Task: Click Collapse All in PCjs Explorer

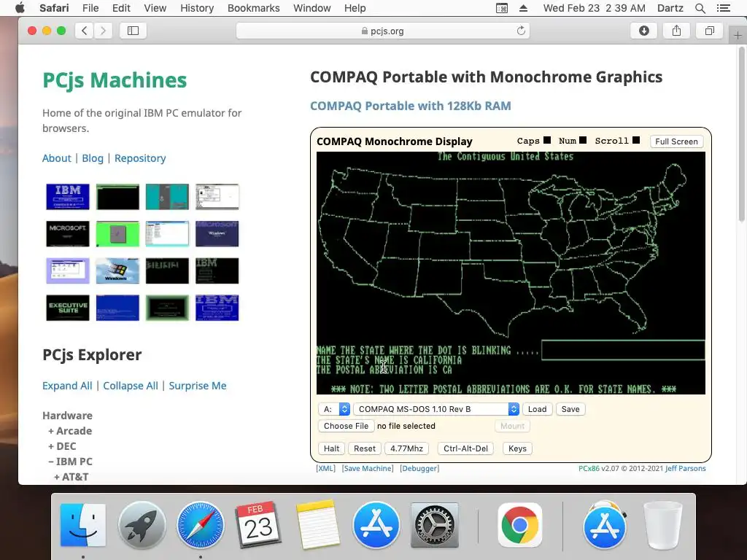Action: [x=131, y=386]
